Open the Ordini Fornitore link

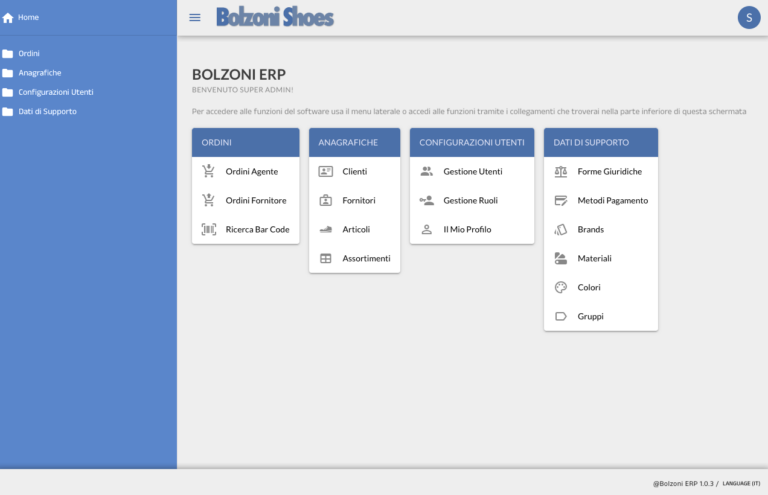coord(256,200)
